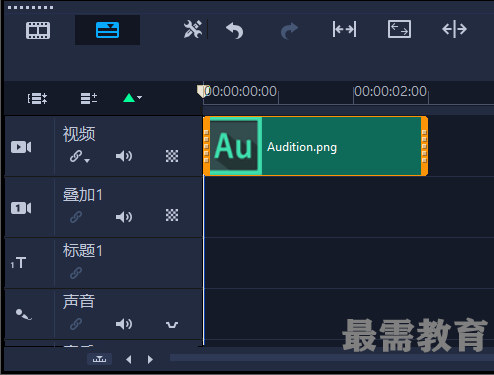Click the horizontal timeline scrollbar
Viewport: 494px width, 375px height.
332,358
